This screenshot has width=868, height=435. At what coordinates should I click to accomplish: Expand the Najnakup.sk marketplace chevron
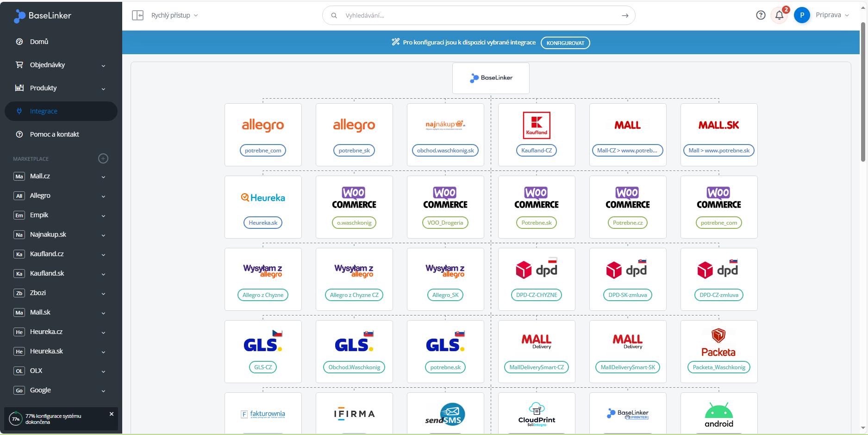pyautogui.click(x=103, y=235)
